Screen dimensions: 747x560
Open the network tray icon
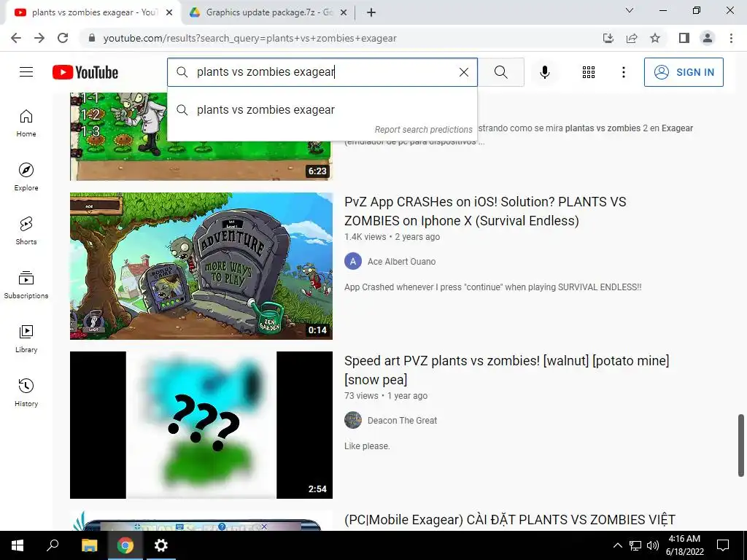point(635,545)
